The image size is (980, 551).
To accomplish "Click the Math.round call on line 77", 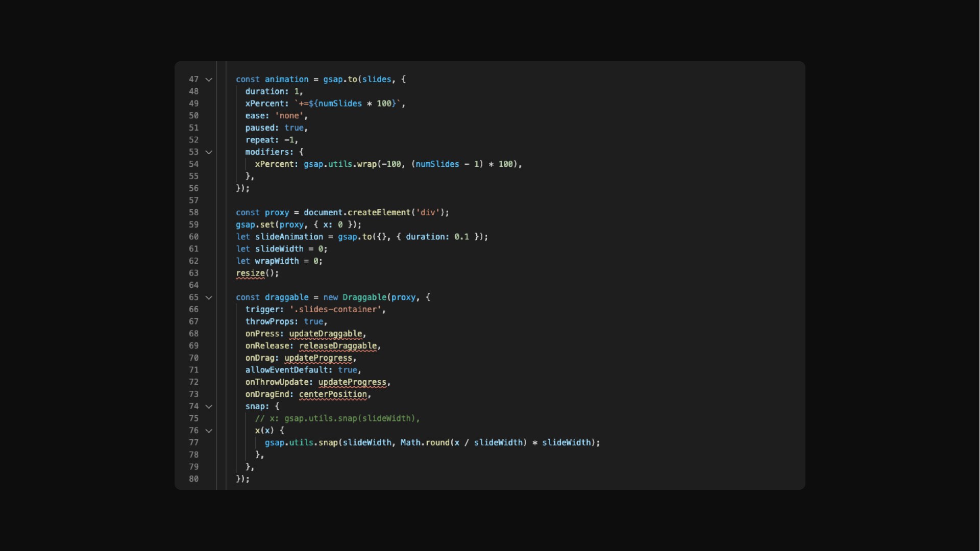I will tap(425, 443).
